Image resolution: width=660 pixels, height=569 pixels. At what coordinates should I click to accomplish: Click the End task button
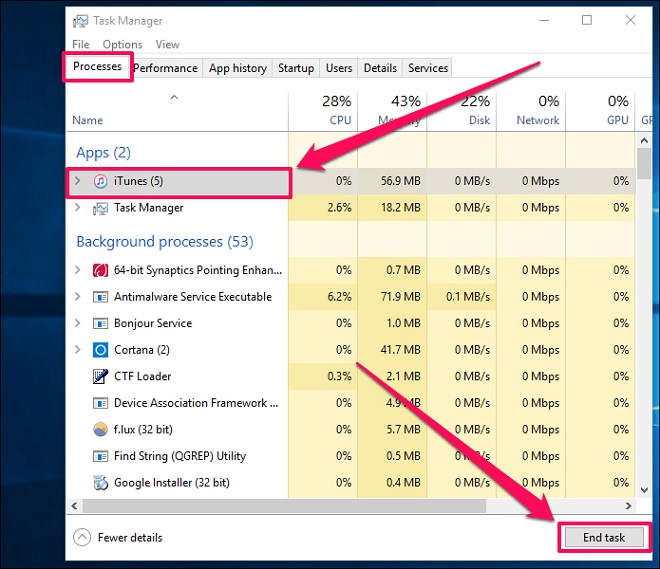[x=604, y=537]
